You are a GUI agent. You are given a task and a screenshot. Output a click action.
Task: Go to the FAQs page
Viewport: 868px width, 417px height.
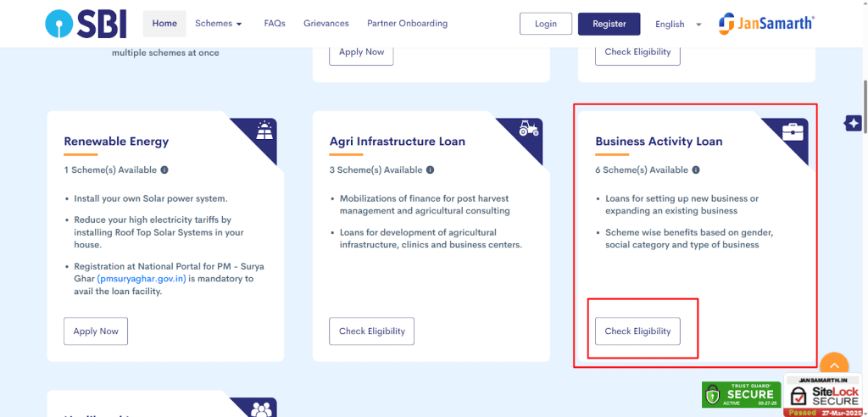point(274,24)
